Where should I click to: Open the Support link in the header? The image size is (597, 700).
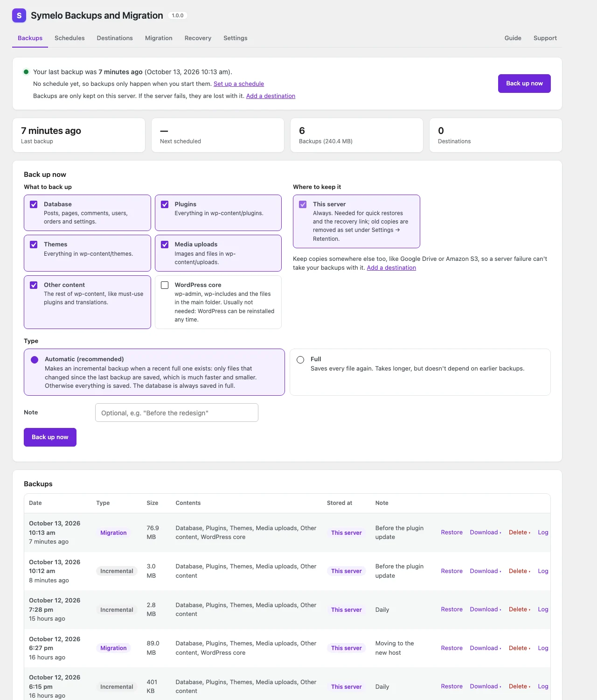[545, 38]
